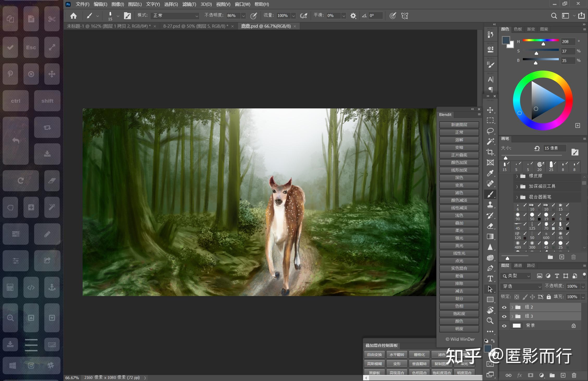The image size is (588, 381).
Task: Expand the 橡皮擦 brush folder
Action: 517,176
